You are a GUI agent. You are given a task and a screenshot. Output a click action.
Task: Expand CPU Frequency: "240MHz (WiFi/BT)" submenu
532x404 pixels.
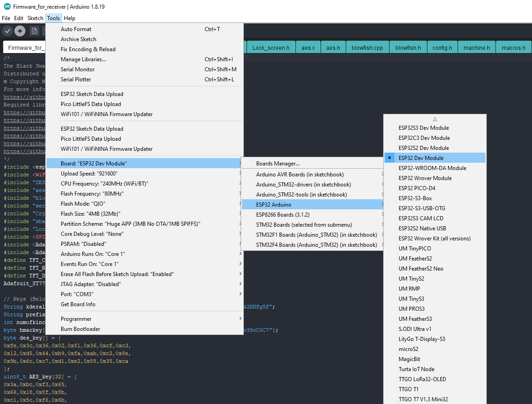pyautogui.click(x=145, y=184)
